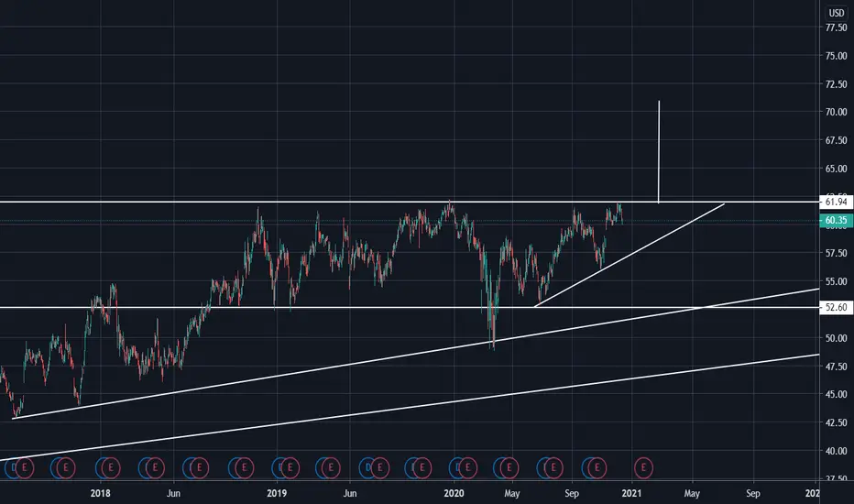Click the earnings marker between Sep 2020 and 2021

597,467
